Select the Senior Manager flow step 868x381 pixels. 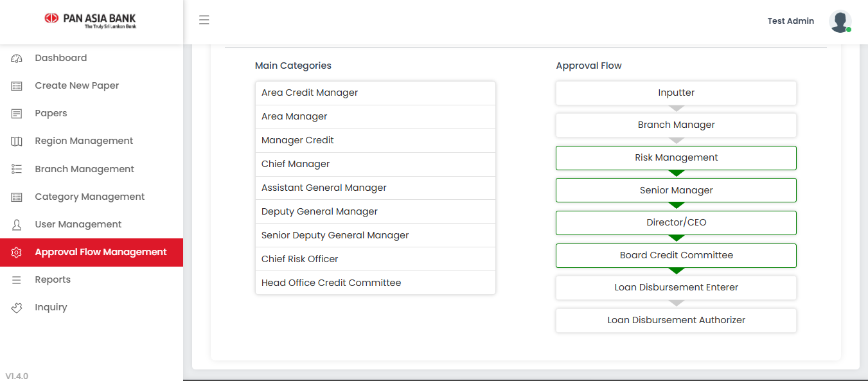click(x=676, y=190)
